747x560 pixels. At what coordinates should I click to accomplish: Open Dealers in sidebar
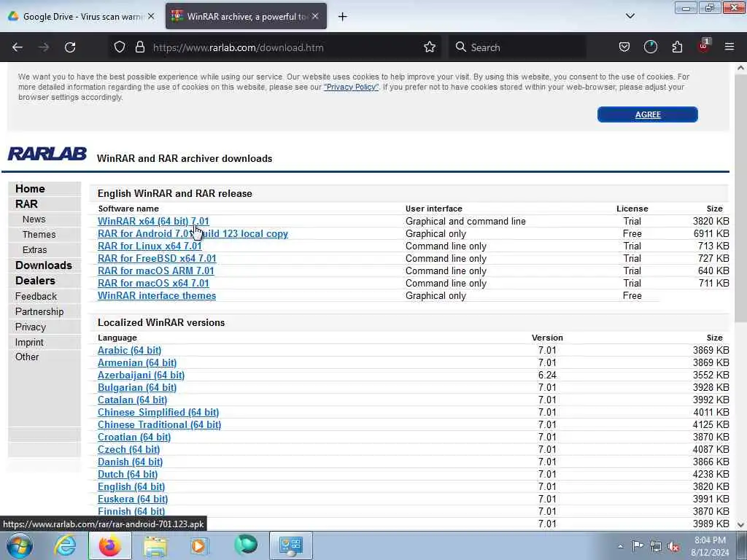35,281
